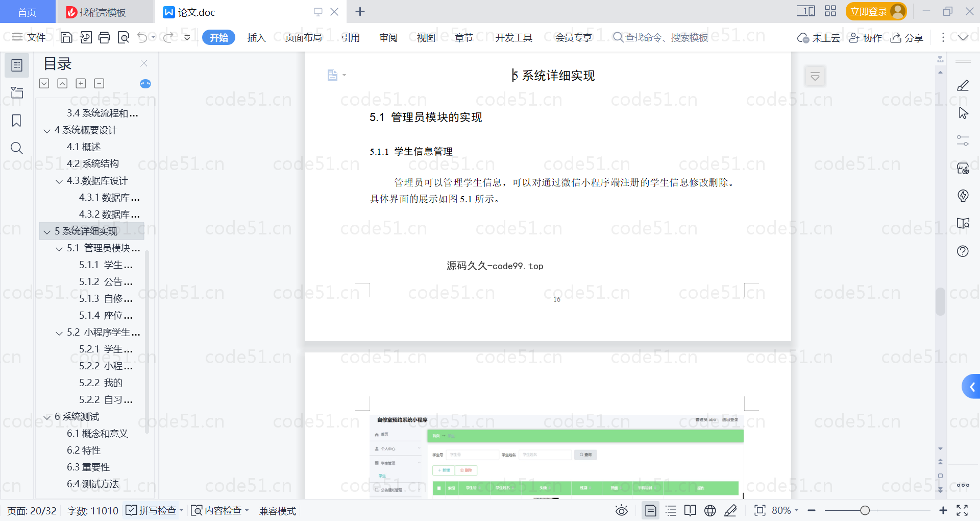Click the Undo arrow icon
This screenshot has width=980, height=521.
click(x=142, y=37)
